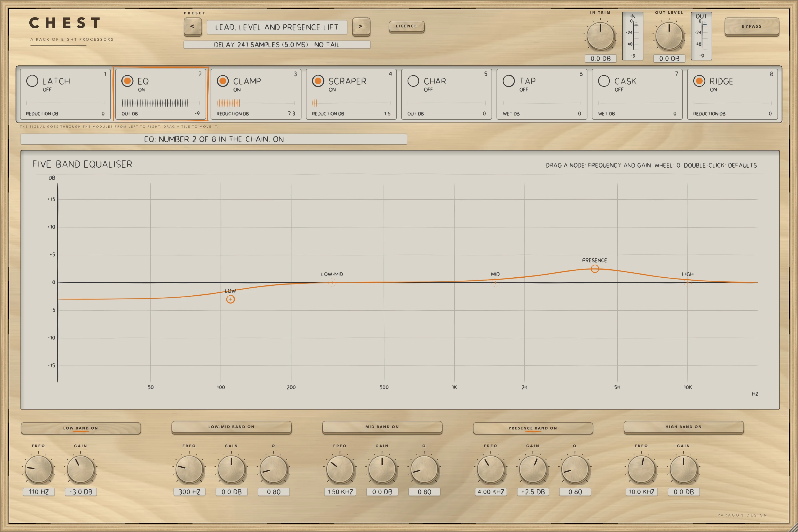This screenshot has height=532, width=798.
Task: Click the low band GAIN knob
Action: pos(81,469)
